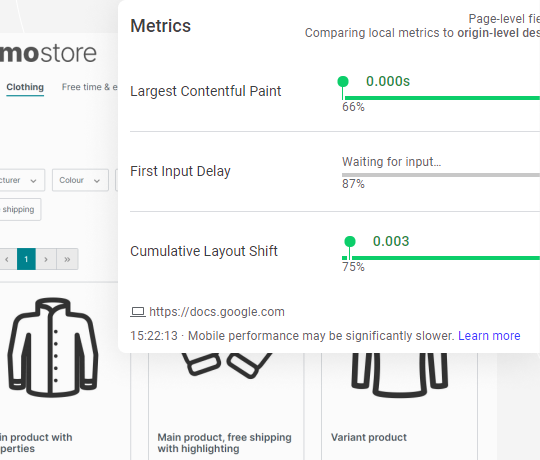The image size is (540, 460).
Task: Click the 0.000s LCP value
Action: click(388, 81)
